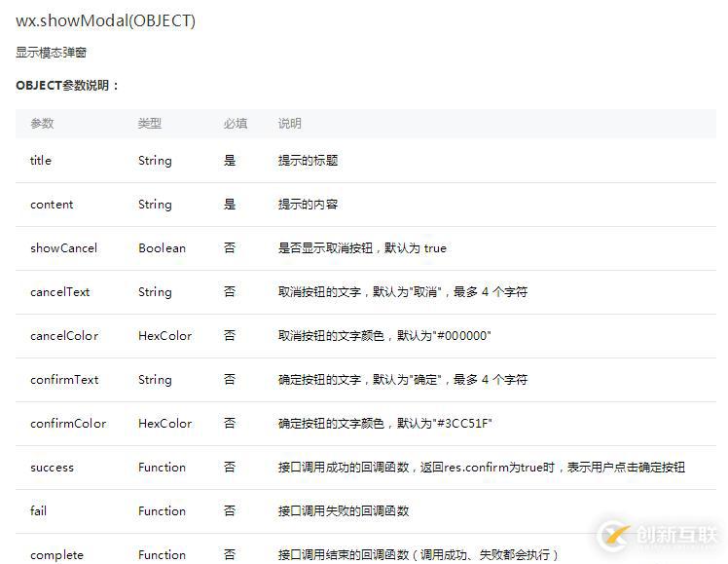Select the fail parameter name
728x564 pixels.
coord(39,511)
